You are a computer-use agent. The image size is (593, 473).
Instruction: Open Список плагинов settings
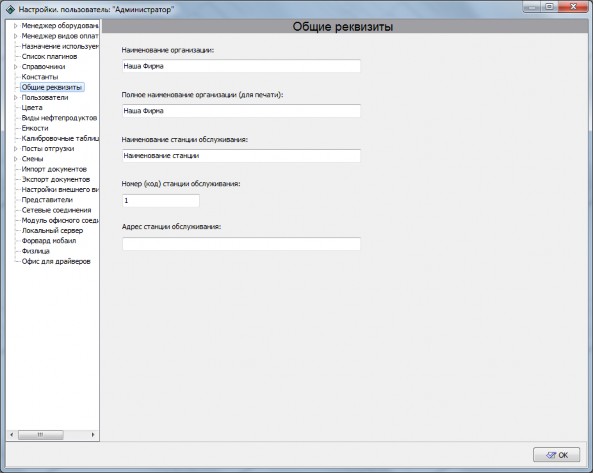[49, 56]
